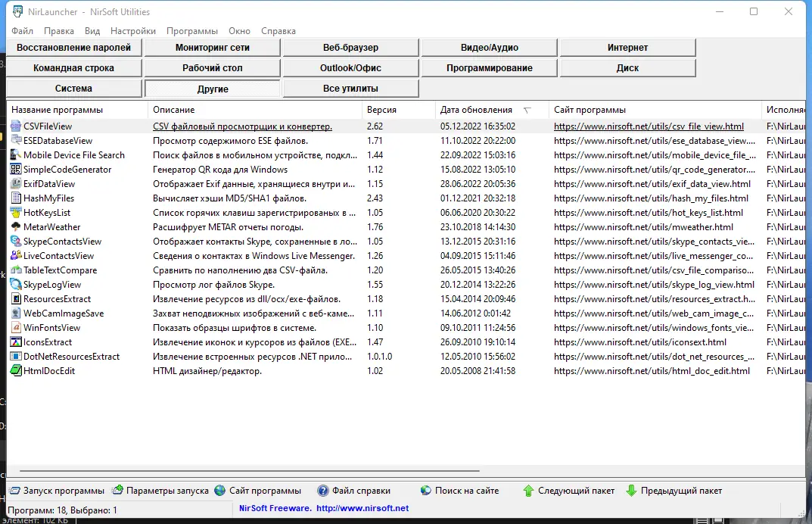
Task: Open the http://www.nirsoft.net status bar link
Action: (362, 508)
